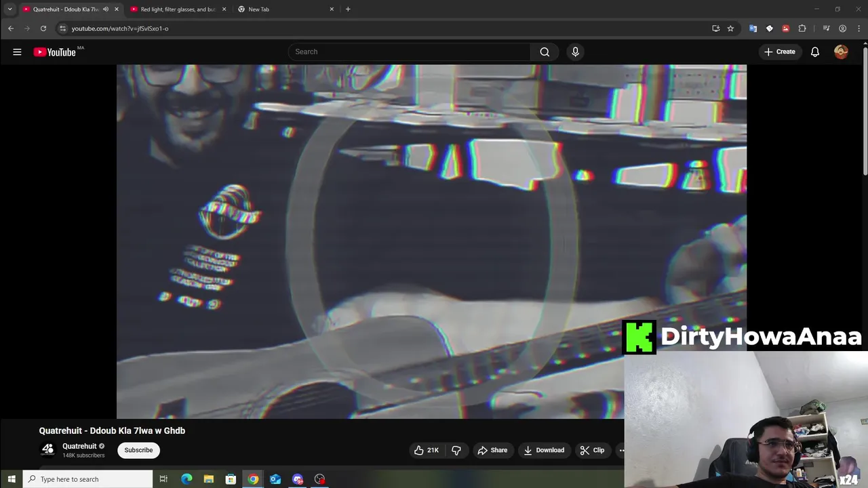Open the black tag extension icon
Viewport: 868px width, 488px height.
(769, 28)
